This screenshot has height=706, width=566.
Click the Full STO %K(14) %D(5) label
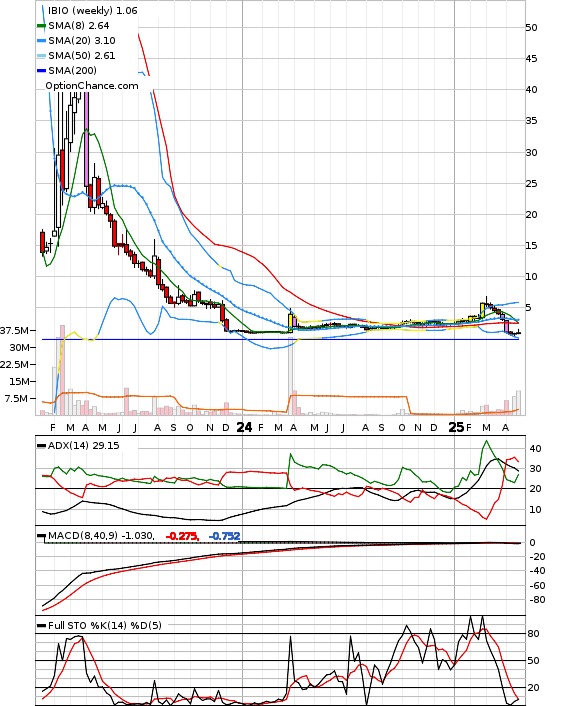tap(104, 625)
